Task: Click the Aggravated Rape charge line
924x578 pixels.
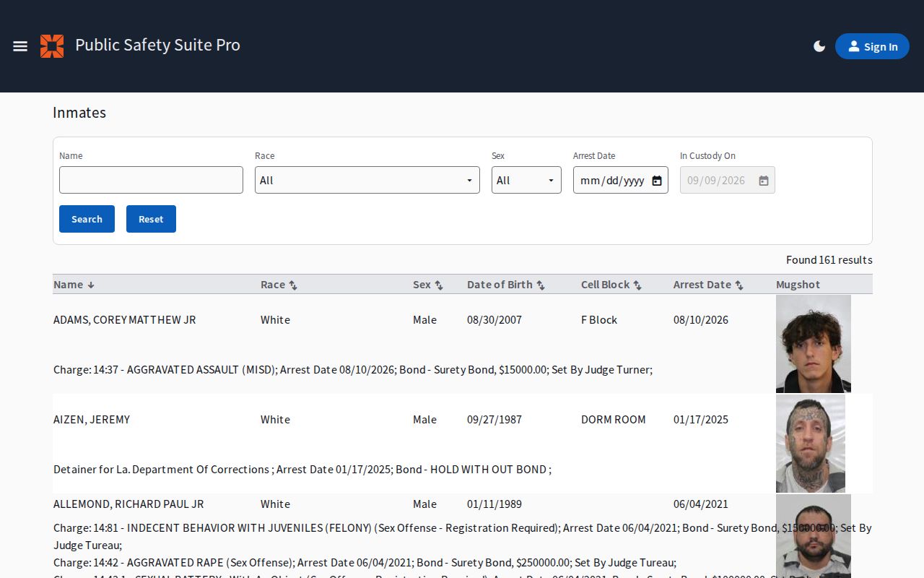Action: [x=365, y=563]
